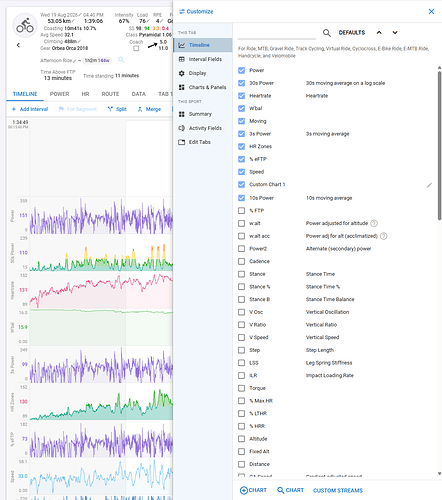This screenshot has width=442, height=500.
Task: Click the chart list scrollbar thumb
Action: click(440, 145)
